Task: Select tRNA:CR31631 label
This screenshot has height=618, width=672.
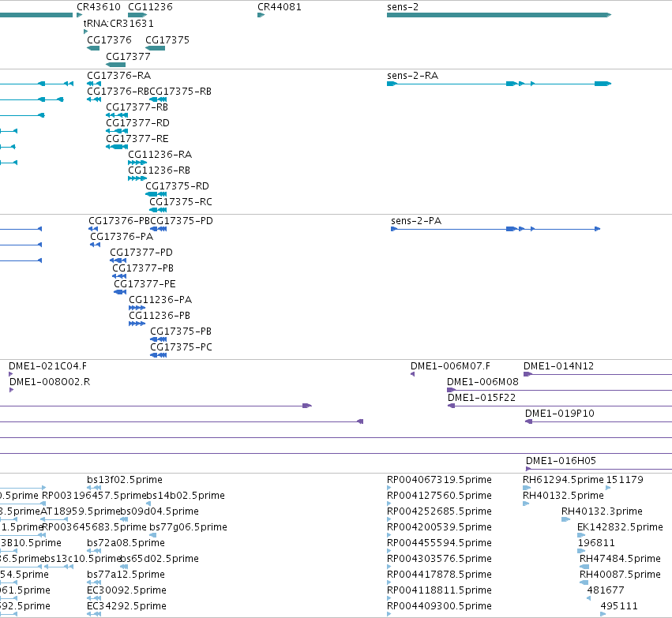Action: point(118,24)
